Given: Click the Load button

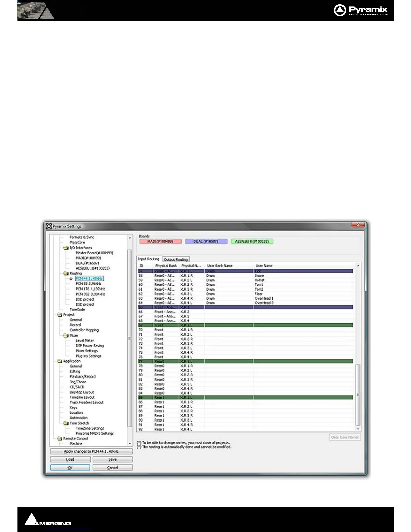Looking at the screenshot, I should tap(70, 459).
